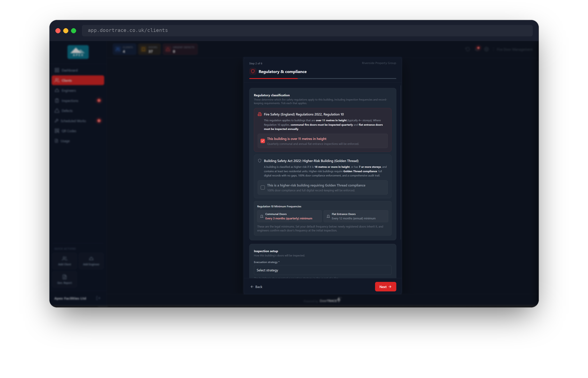Click the 'Step 2 of 6' label

pyautogui.click(x=256, y=63)
